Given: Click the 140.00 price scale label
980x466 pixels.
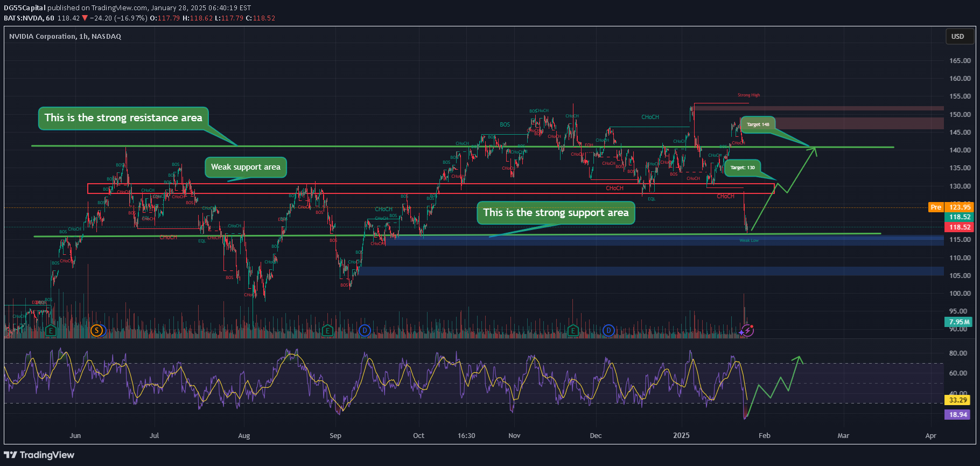Looking at the screenshot, I should (960, 150).
